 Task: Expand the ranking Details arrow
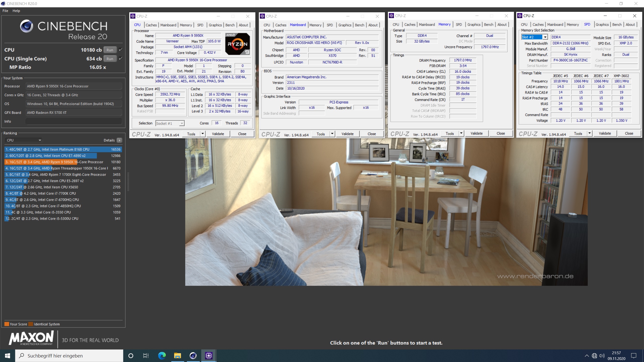(x=119, y=140)
